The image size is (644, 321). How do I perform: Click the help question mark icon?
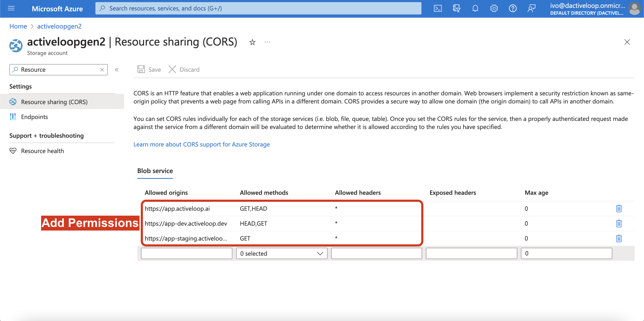[x=513, y=9]
